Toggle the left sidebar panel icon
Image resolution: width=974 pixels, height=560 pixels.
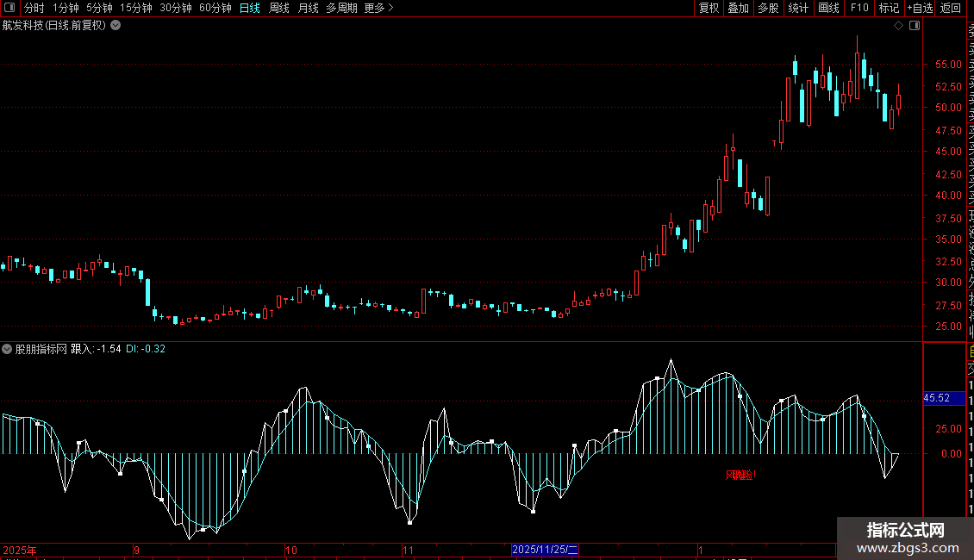pos(9,8)
